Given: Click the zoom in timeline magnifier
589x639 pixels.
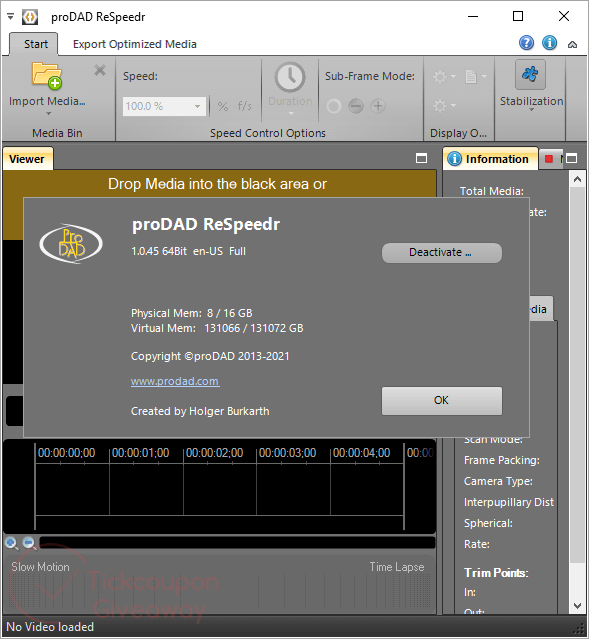Looking at the screenshot, I should [x=11, y=543].
